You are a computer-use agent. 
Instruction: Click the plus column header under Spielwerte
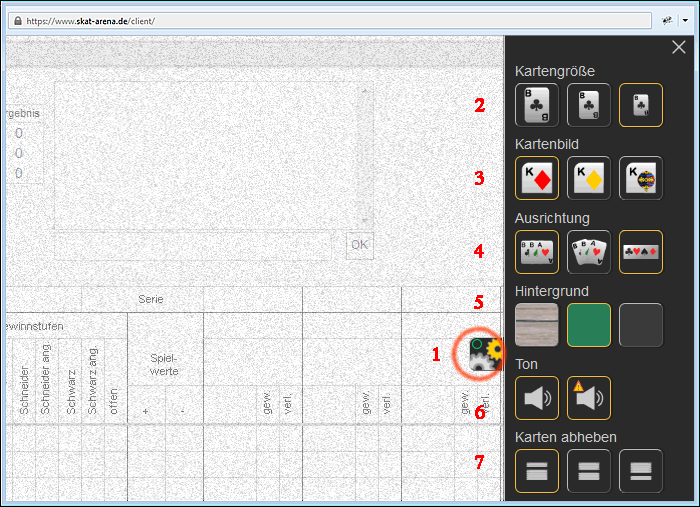tap(146, 411)
